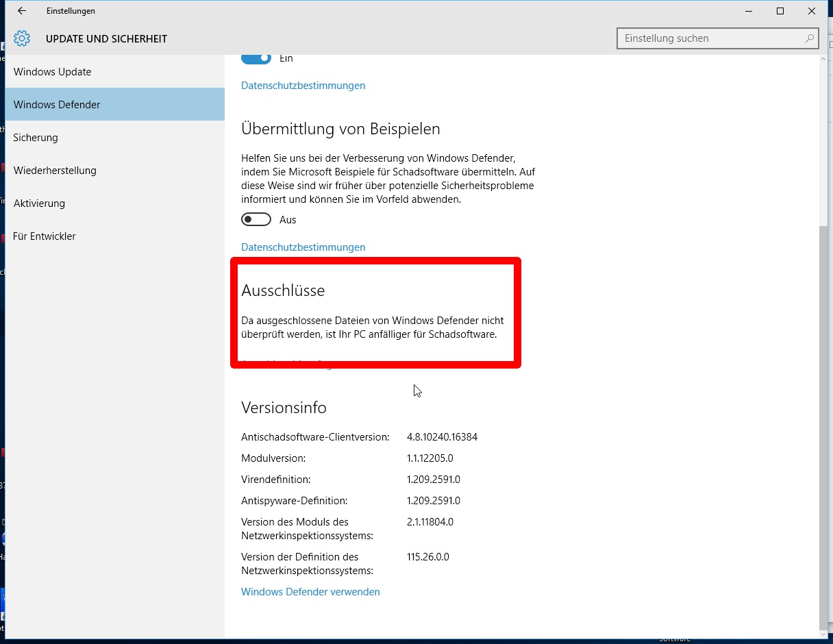Open the Windows Update section
Viewport: 833px width, 644px height.
click(x=115, y=72)
